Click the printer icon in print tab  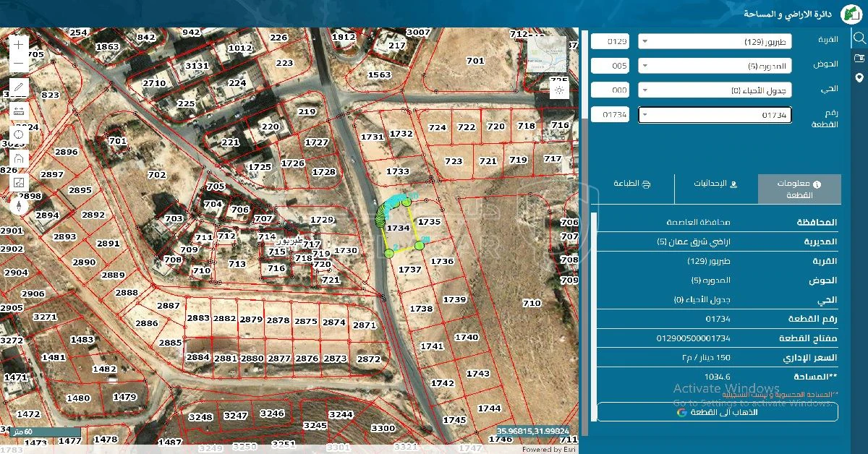tap(647, 184)
